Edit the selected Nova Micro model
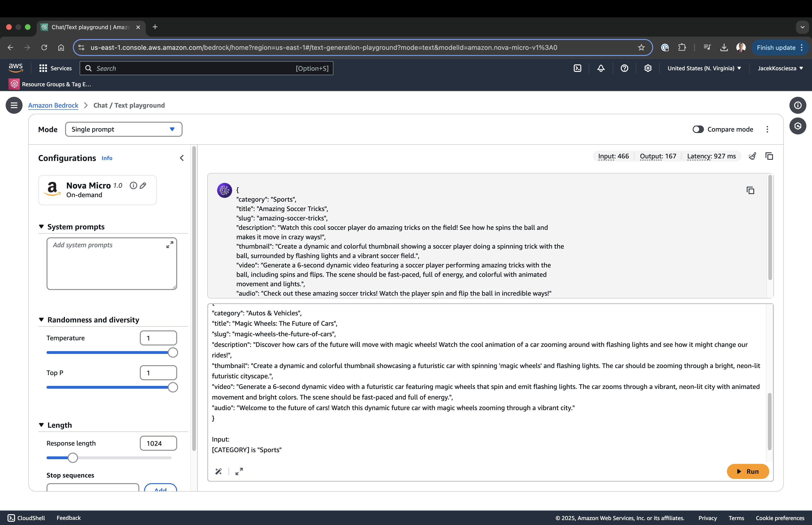This screenshot has height=525, width=812. 143,185
